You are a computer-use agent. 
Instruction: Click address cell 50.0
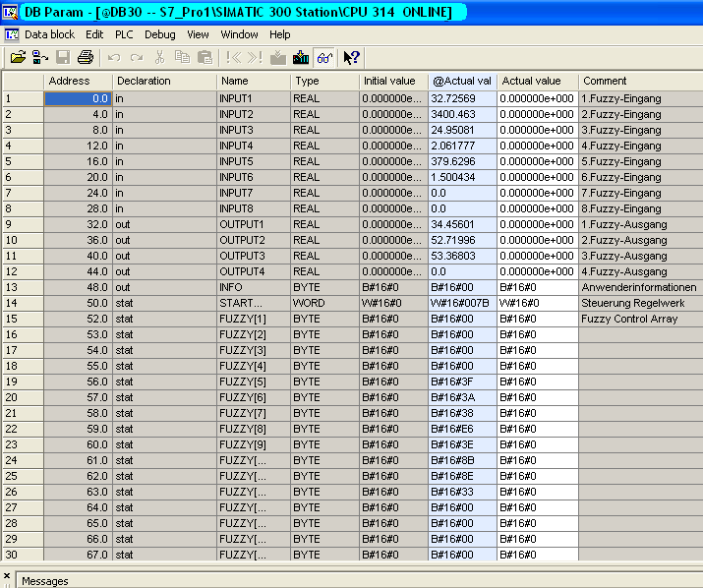pyautogui.click(x=78, y=303)
